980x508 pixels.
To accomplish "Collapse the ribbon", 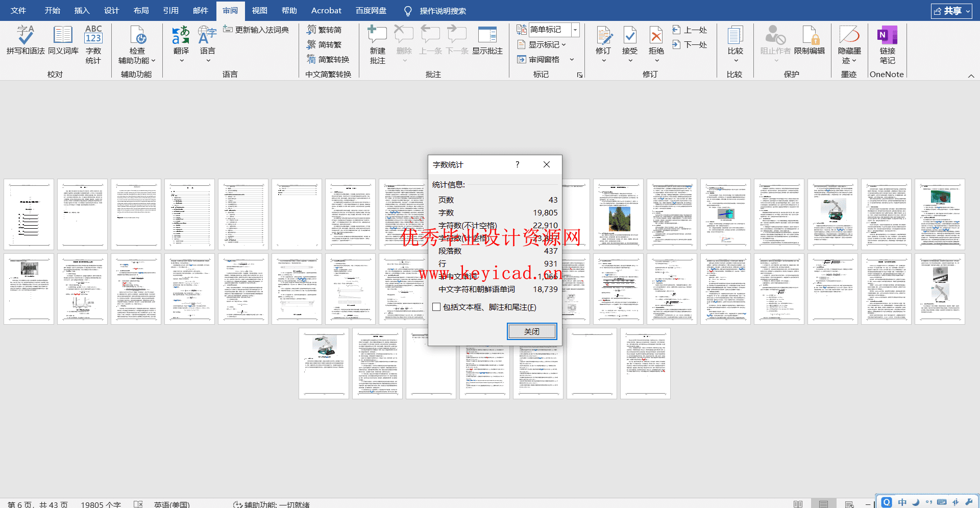I will click(971, 76).
